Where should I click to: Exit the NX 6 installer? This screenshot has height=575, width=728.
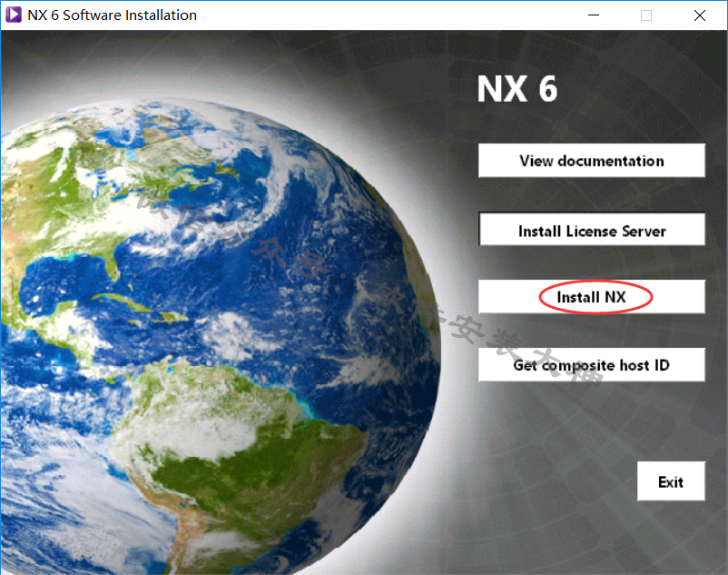(671, 481)
